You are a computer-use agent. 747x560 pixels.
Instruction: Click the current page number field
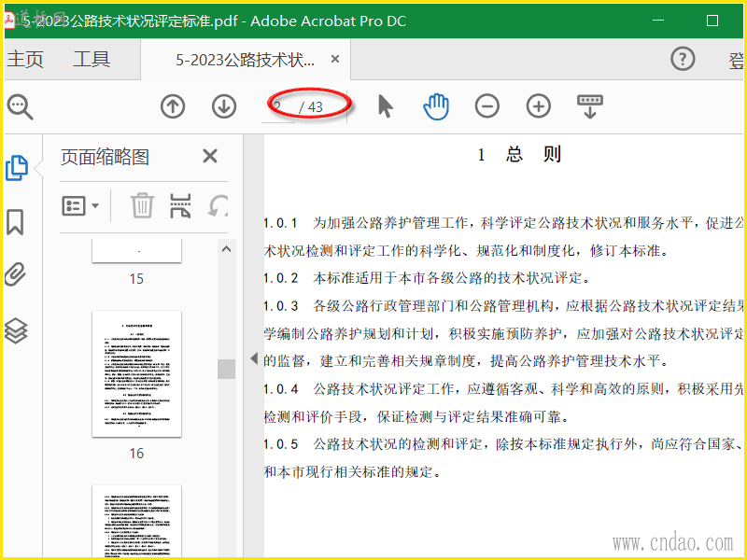(278, 107)
